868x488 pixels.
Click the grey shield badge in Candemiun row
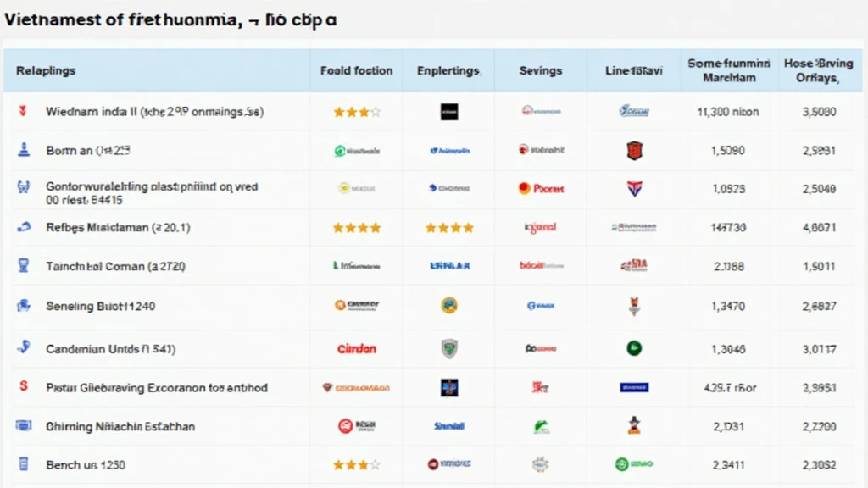coord(449,348)
